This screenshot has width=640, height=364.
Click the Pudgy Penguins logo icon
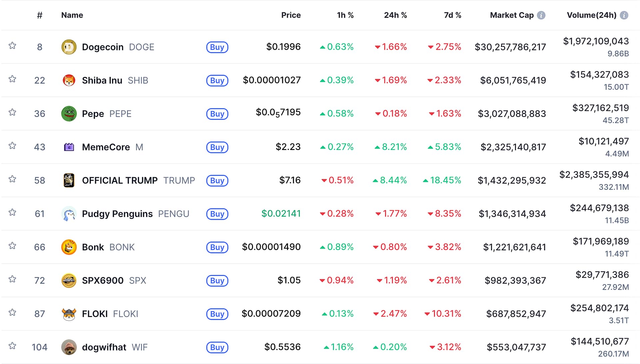[x=69, y=214]
